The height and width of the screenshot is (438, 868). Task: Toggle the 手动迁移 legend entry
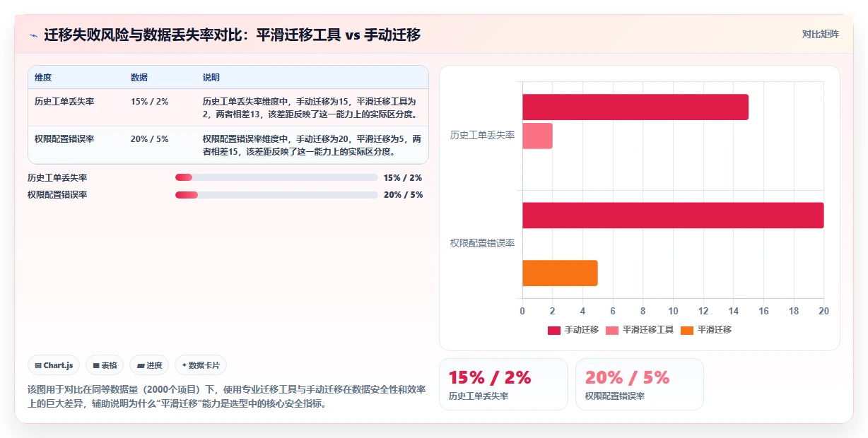[x=573, y=330]
